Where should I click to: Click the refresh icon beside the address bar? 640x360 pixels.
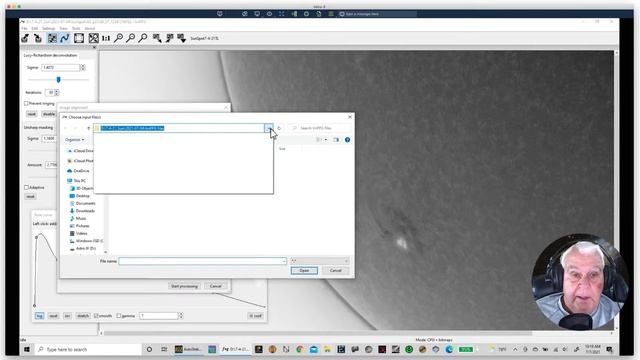279,128
